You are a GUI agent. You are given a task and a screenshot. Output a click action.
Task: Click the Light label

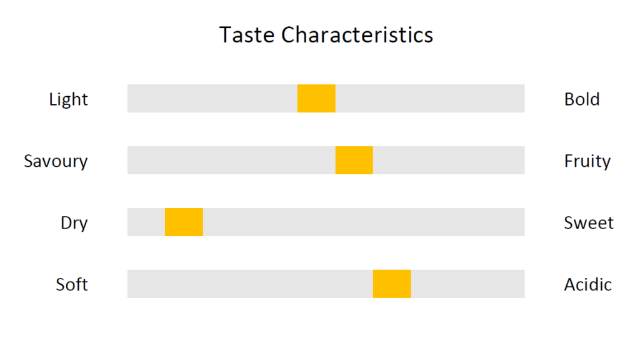(x=68, y=99)
